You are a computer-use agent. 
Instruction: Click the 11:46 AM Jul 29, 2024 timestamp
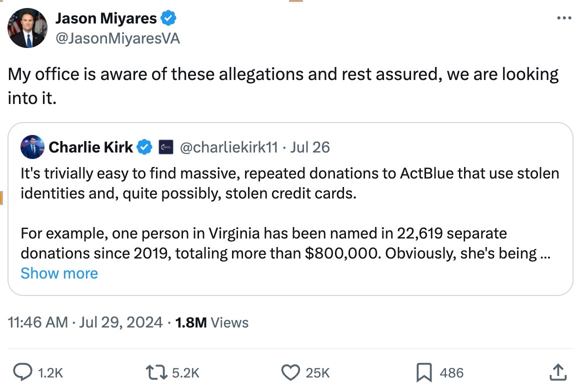(85, 322)
